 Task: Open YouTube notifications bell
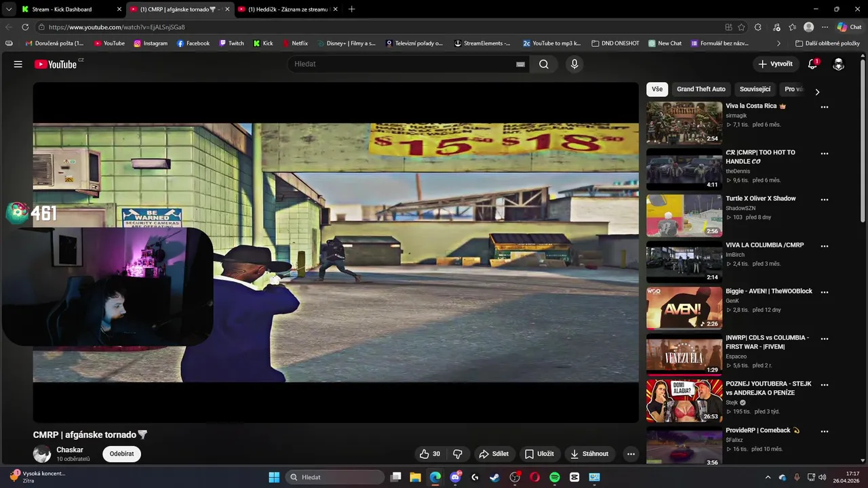click(x=812, y=64)
